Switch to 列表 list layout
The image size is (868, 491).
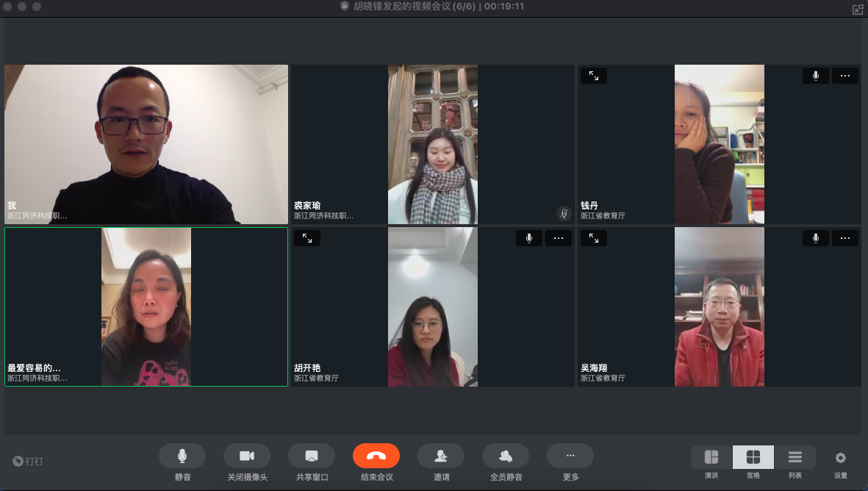[x=795, y=457]
